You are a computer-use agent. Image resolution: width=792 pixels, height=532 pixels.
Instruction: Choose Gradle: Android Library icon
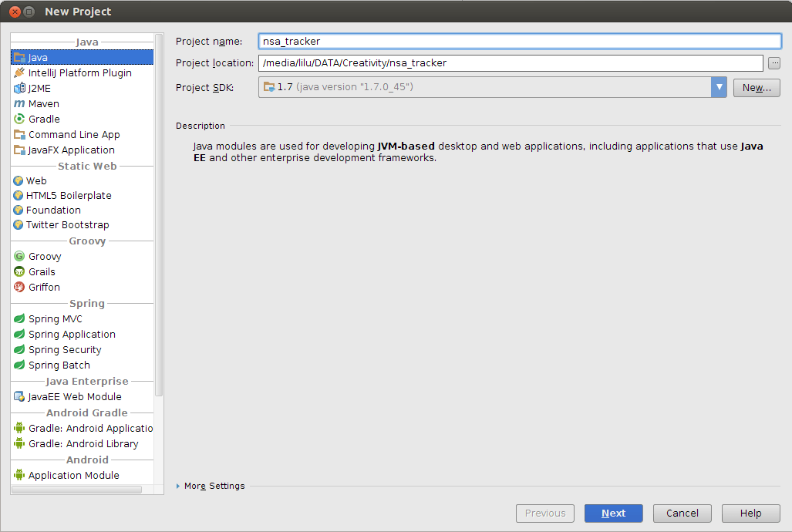click(19, 443)
